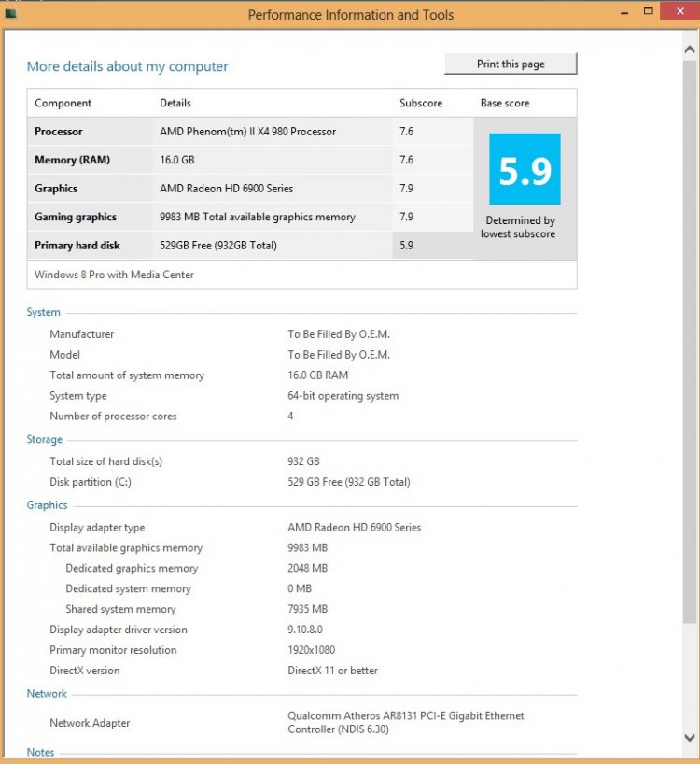The width and height of the screenshot is (700, 764).
Task: Click the Manufacturer label
Action: (82, 334)
